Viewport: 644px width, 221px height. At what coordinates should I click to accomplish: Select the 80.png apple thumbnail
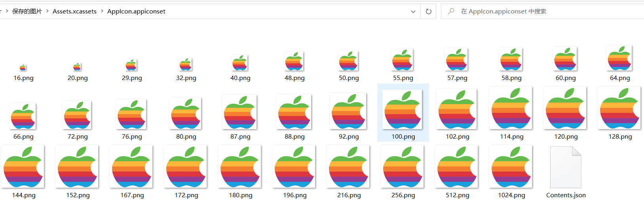186,113
